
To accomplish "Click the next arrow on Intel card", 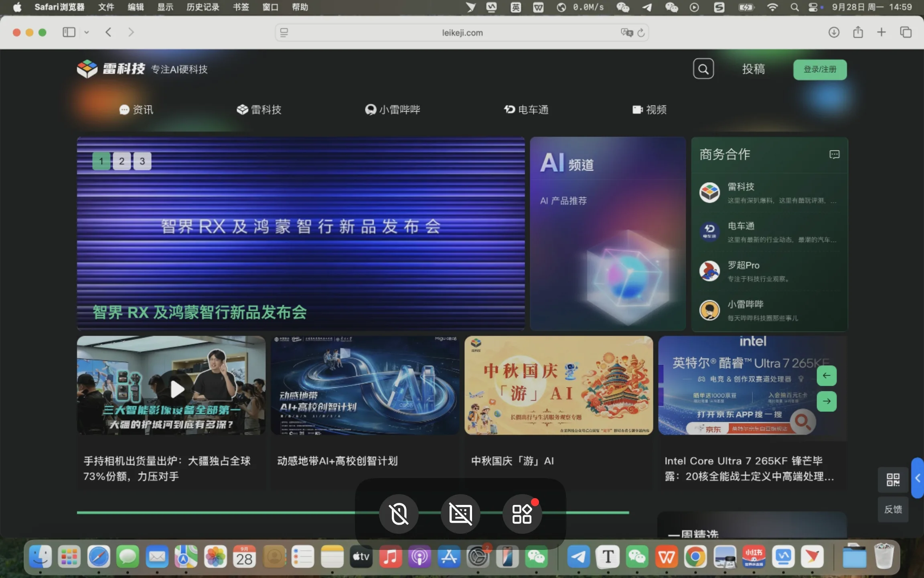I will [x=827, y=401].
